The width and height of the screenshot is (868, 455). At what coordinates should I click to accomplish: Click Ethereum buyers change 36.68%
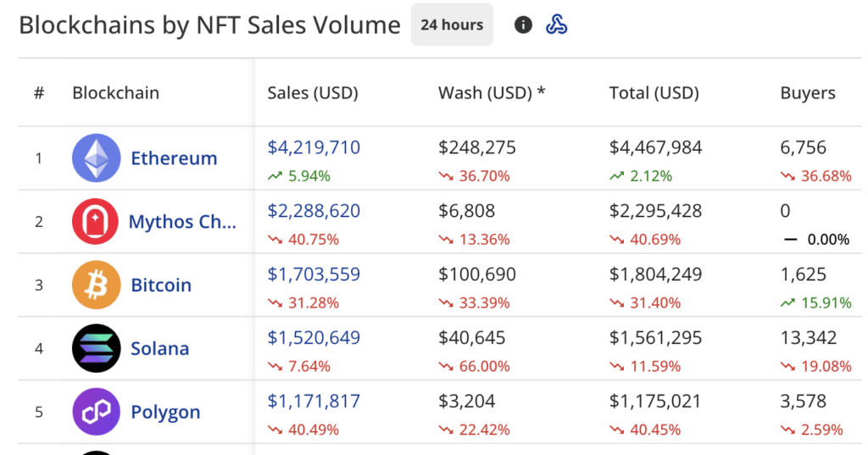816,176
